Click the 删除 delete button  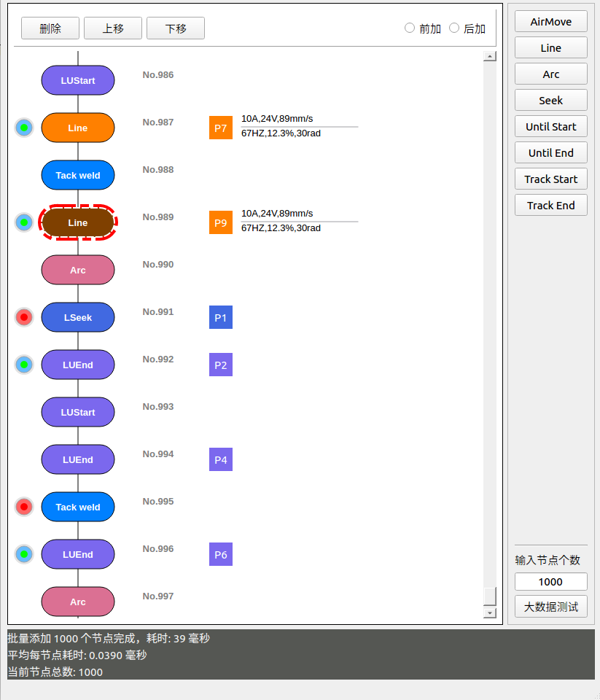50,28
